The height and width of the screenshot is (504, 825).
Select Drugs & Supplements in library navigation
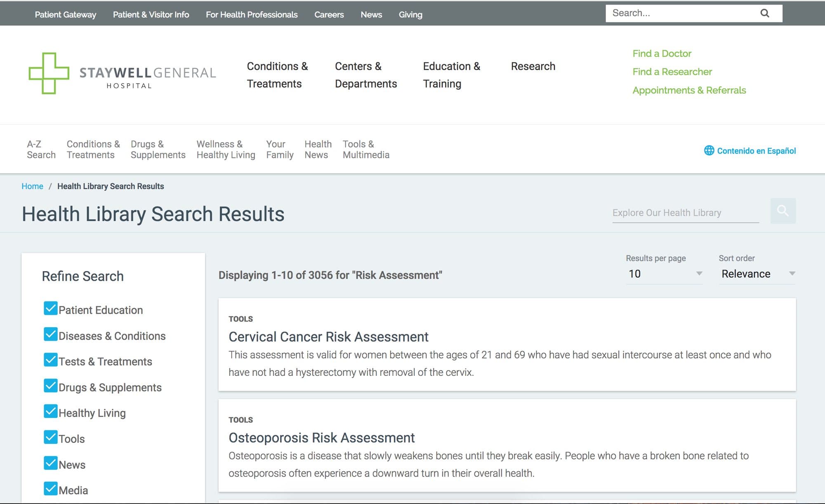tap(158, 150)
